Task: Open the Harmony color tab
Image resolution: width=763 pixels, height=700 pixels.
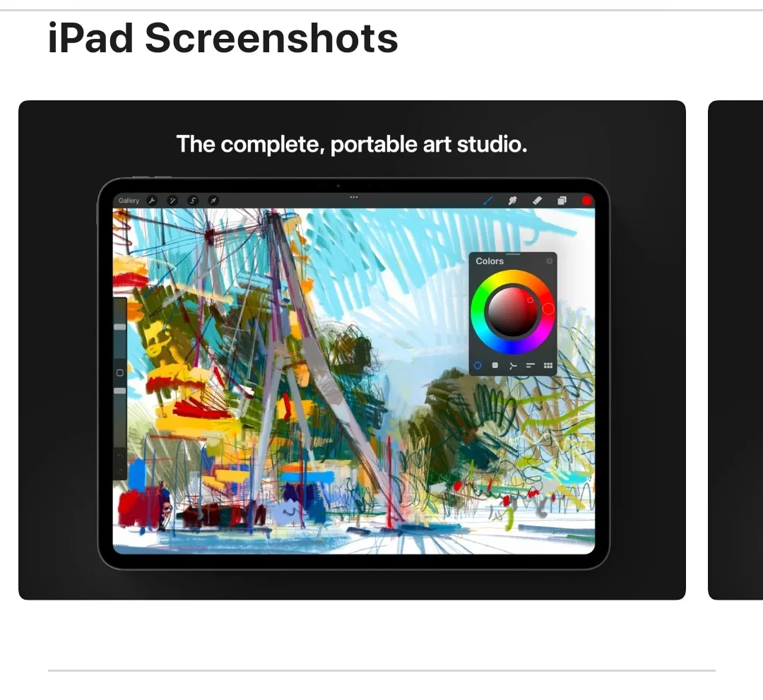Action: (x=512, y=366)
